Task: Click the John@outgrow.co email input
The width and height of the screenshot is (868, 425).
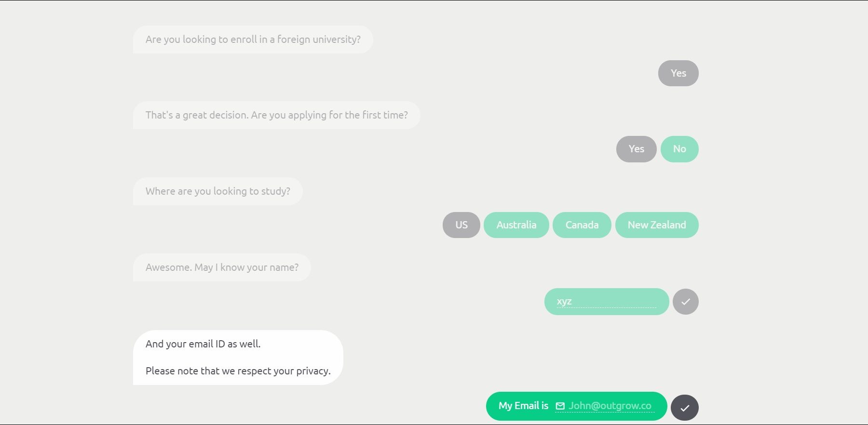Action: 610,406
